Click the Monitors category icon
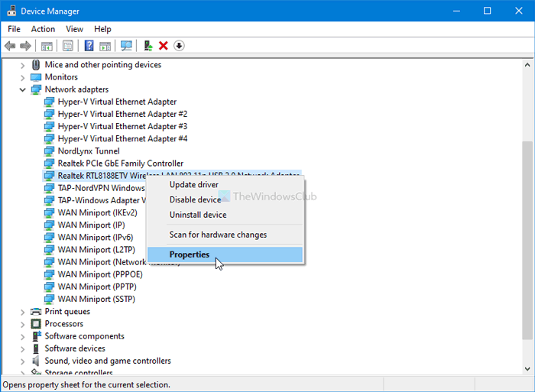 [x=36, y=77]
